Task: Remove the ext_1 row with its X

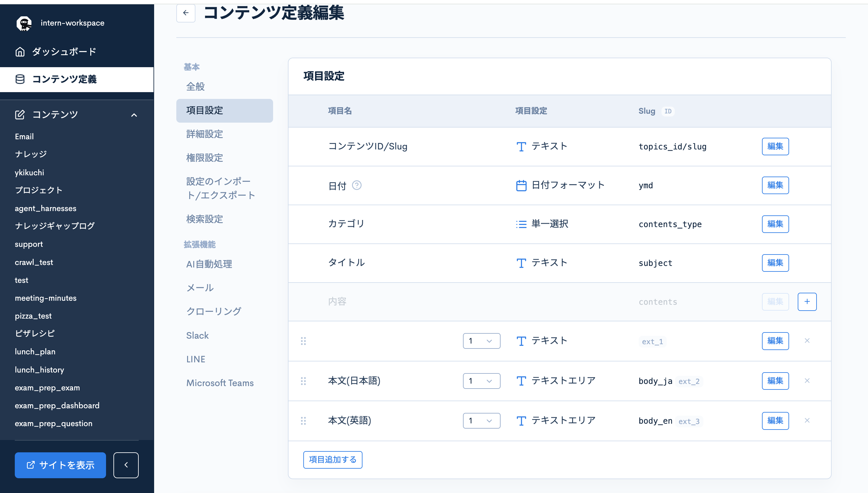Action: [x=807, y=340]
